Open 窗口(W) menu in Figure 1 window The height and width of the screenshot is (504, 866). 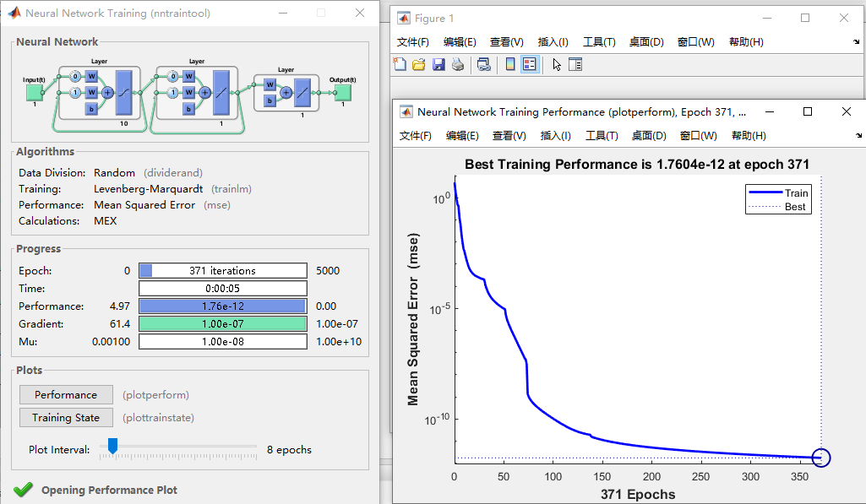[x=696, y=42]
